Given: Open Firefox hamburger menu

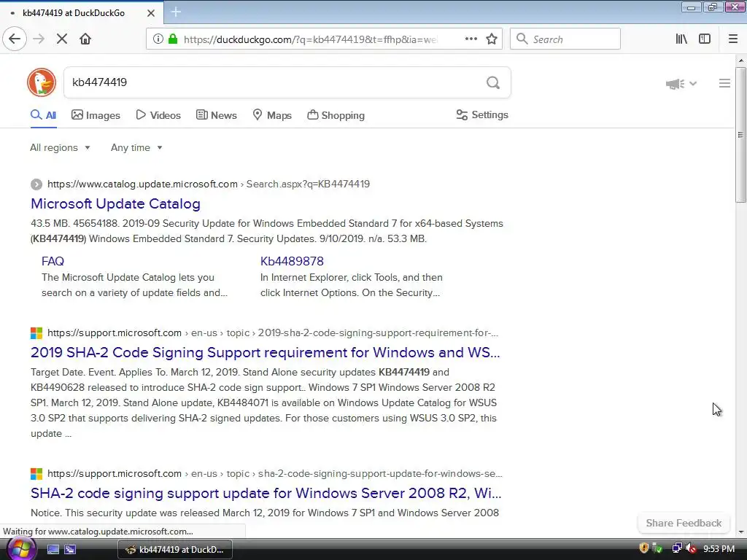Looking at the screenshot, I should tap(732, 39).
